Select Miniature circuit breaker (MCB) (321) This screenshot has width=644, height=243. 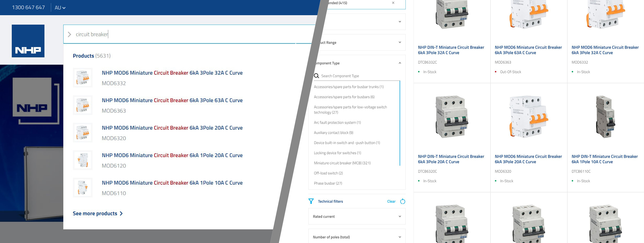(342, 163)
